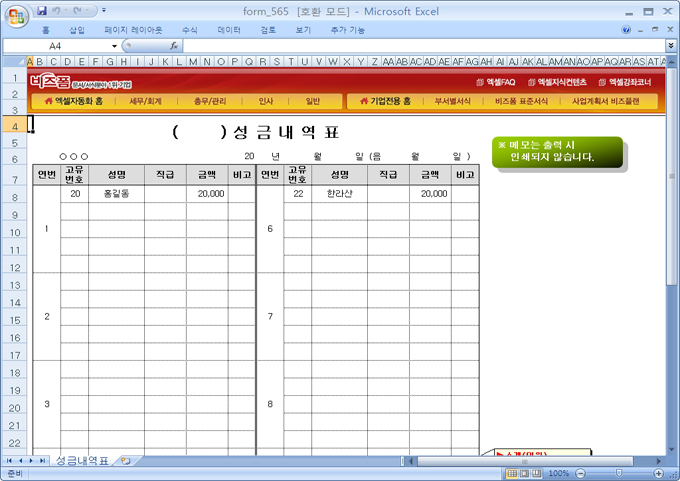Select column header M
Viewport: 680px width, 481px height.
(193, 62)
